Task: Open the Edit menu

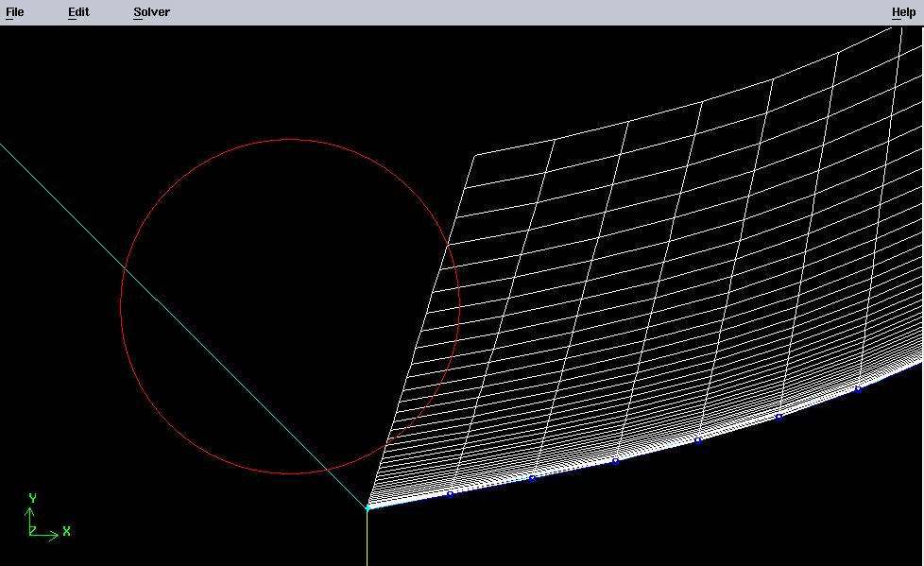Action: [x=78, y=12]
